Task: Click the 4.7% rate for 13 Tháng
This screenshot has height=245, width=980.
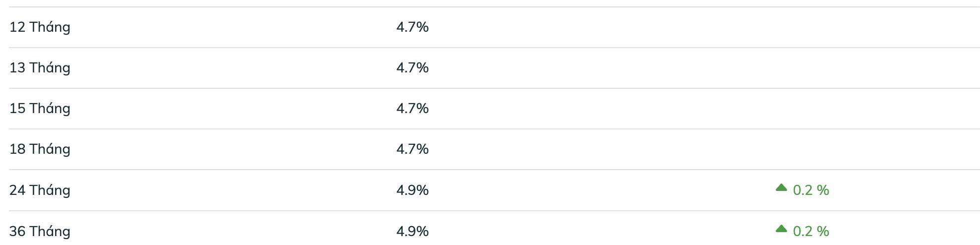Action: click(x=413, y=67)
